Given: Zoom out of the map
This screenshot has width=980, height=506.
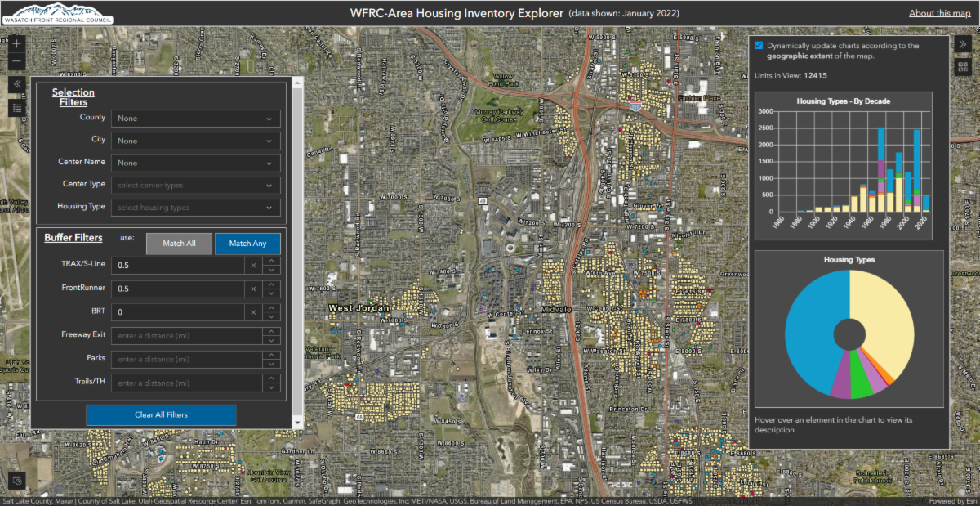Looking at the screenshot, I should [x=18, y=63].
